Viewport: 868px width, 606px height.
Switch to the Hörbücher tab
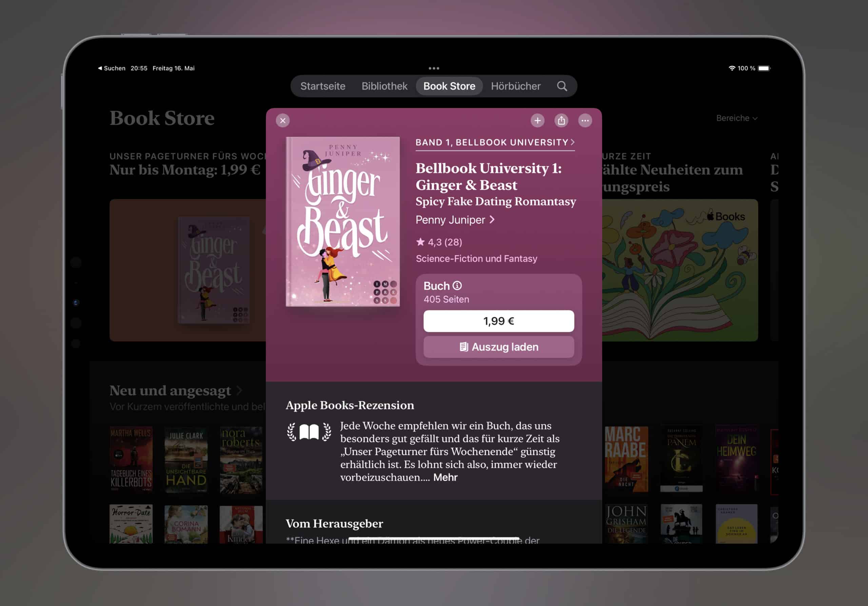click(x=516, y=86)
